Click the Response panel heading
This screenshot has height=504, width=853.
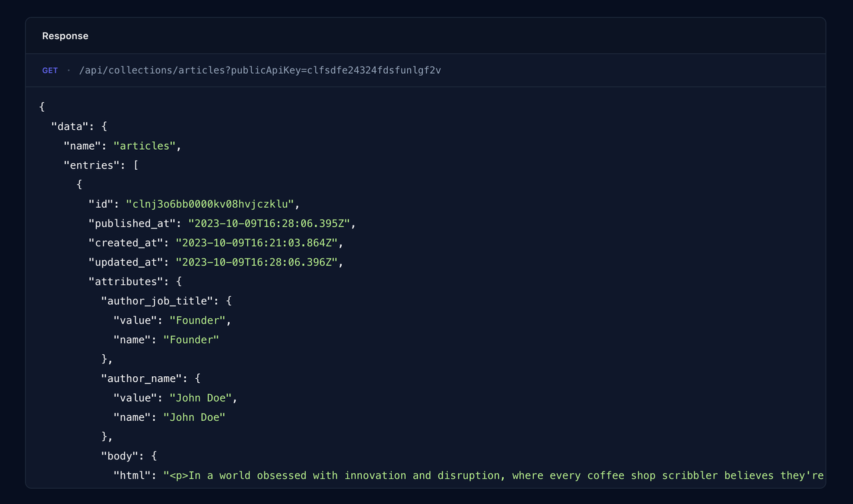point(65,36)
